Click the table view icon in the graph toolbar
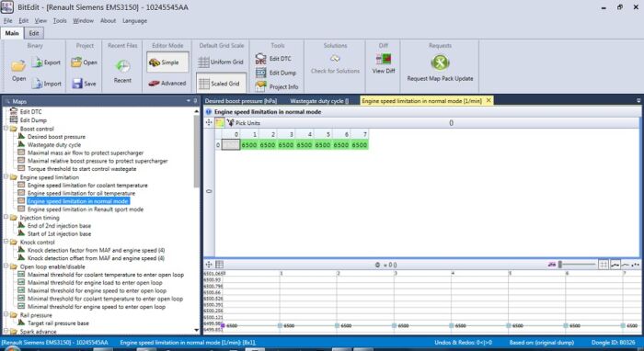 [220, 265]
